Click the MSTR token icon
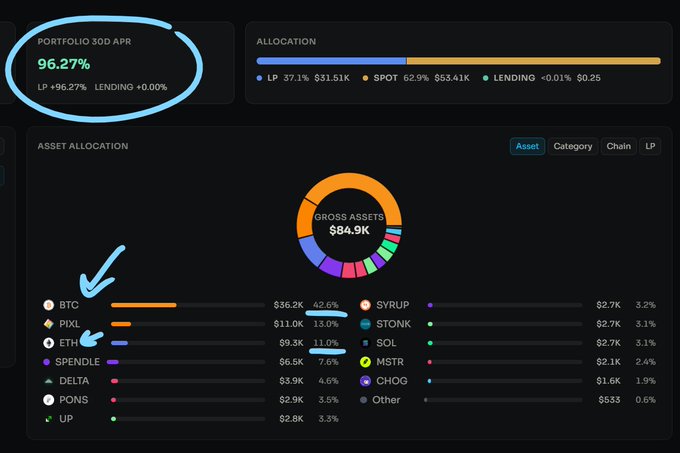 point(366,362)
